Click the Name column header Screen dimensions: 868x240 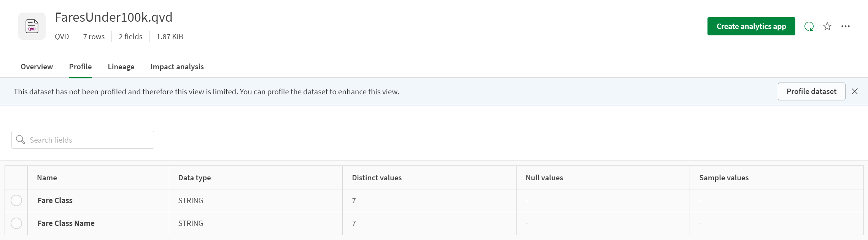pos(47,178)
